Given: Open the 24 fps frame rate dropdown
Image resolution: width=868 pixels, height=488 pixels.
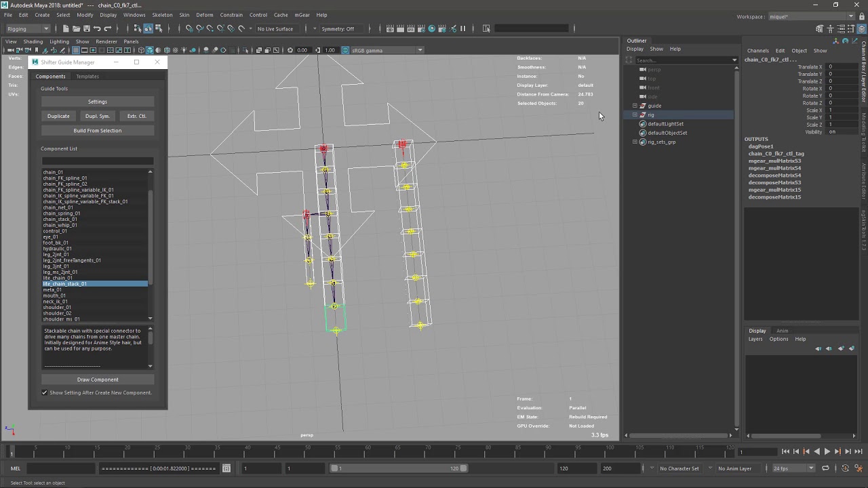Looking at the screenshot, I should pos(793,468).
